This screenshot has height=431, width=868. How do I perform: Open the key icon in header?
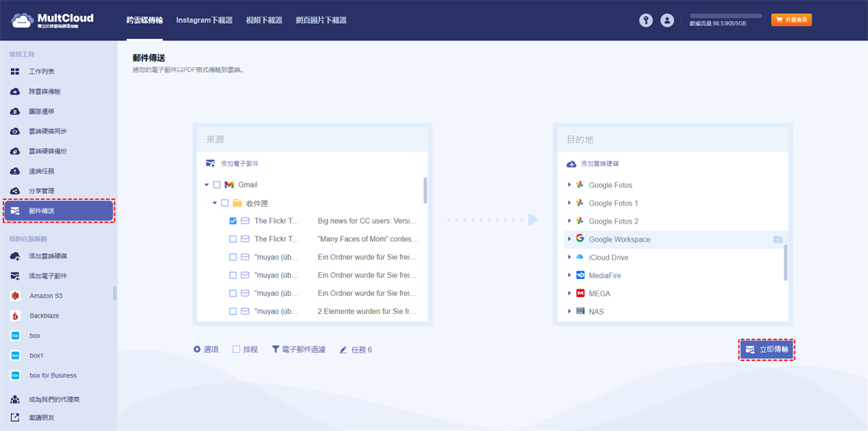click(x=646, y=20)
